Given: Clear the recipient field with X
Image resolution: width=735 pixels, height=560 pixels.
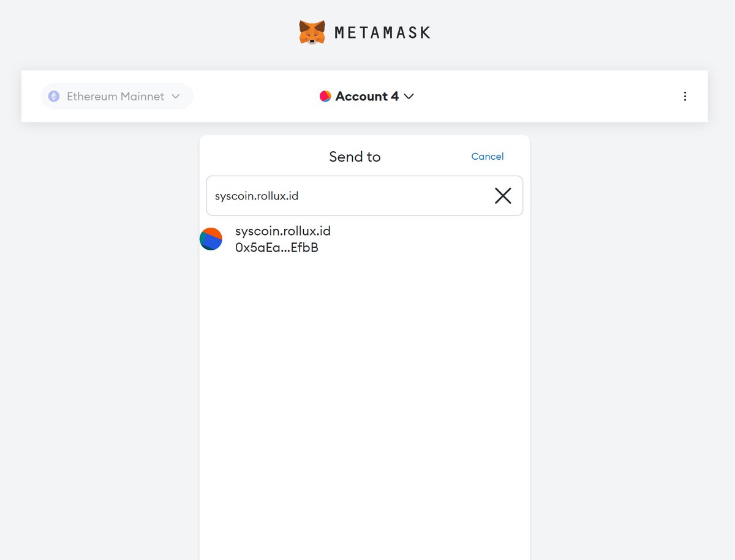Looking at the screenshot, I should point(503,196).
